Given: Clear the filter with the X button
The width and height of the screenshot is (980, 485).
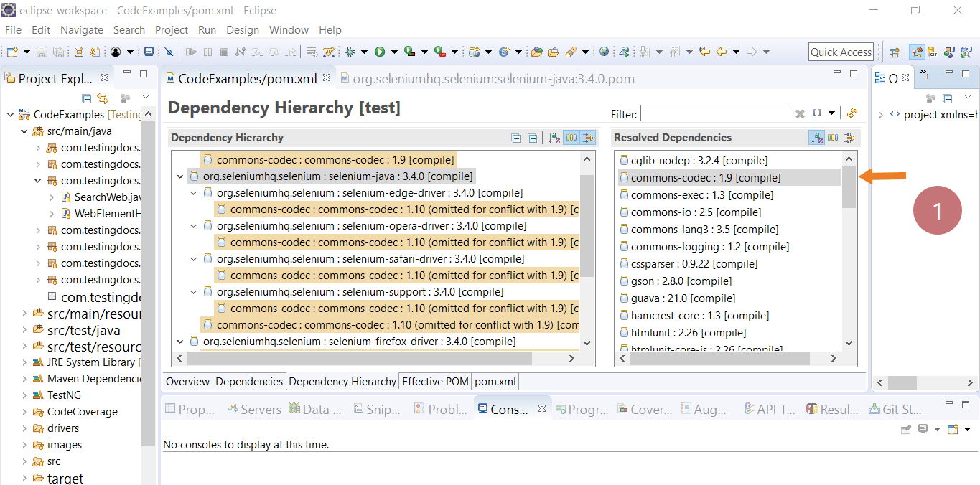Looking at the screenshot, I should click(x=801, y=113).
